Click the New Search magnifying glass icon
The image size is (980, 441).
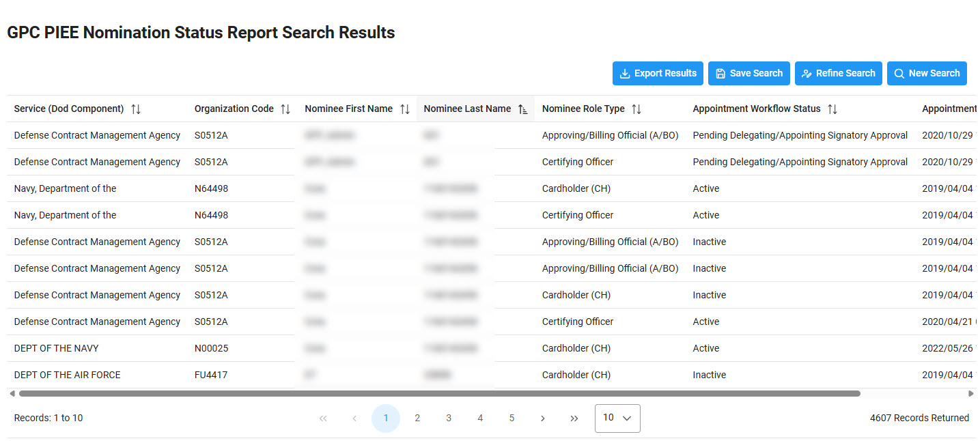click(899, 73)
